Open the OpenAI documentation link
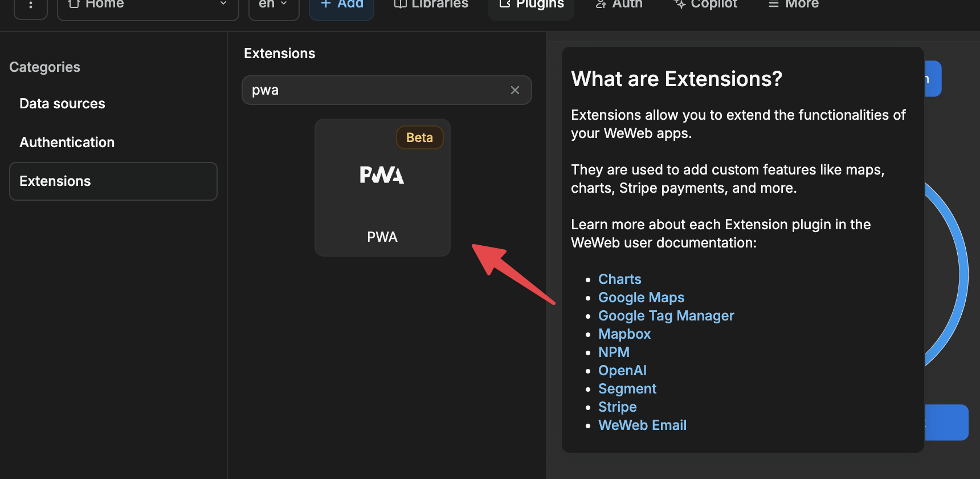The image size is (980, 479). pyautogui.click(x=623, y=371)
